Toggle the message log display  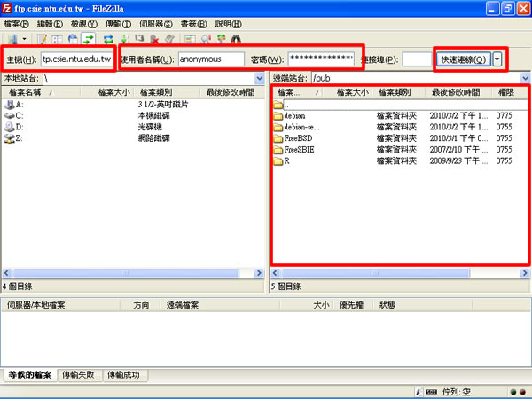point(43,39)
